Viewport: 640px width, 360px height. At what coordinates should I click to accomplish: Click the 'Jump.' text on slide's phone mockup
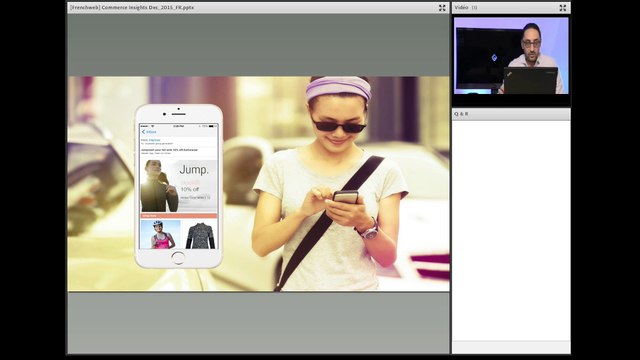click(x=194, y=170)
